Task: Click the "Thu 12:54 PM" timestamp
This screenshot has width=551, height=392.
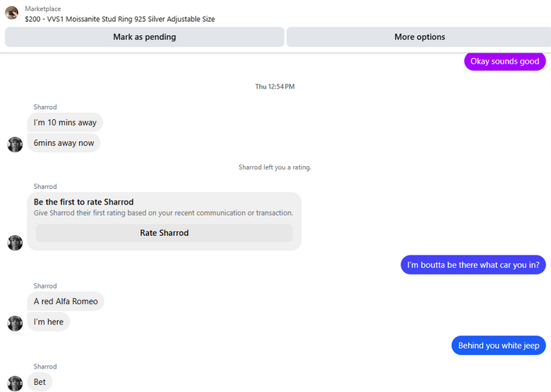Action: click(x=275, y=86)
